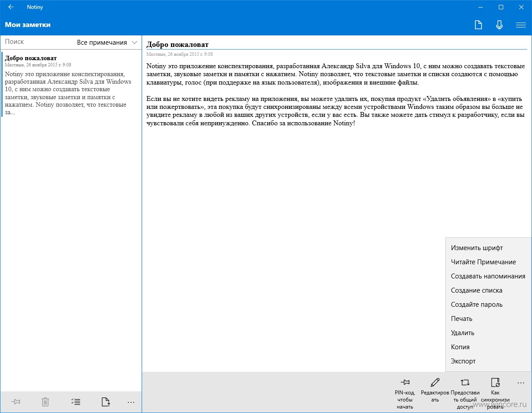The width and height of the screenshot is (532, 413).
Task: Click the note date under editor title
Action: pyautogui.click(x=179, y=54)
